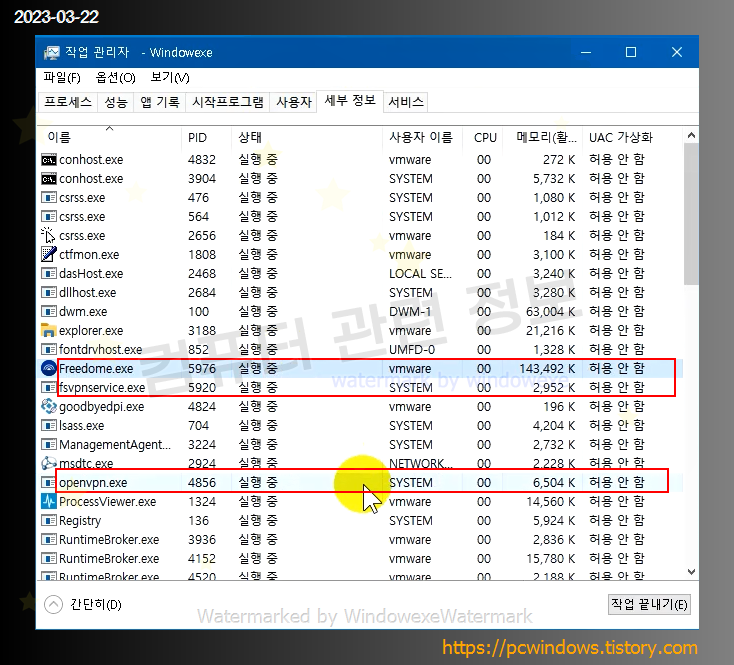The image size is (734, 665).
Task: Select the ProcessViewer.exe process name
Action: coord(108,502)
